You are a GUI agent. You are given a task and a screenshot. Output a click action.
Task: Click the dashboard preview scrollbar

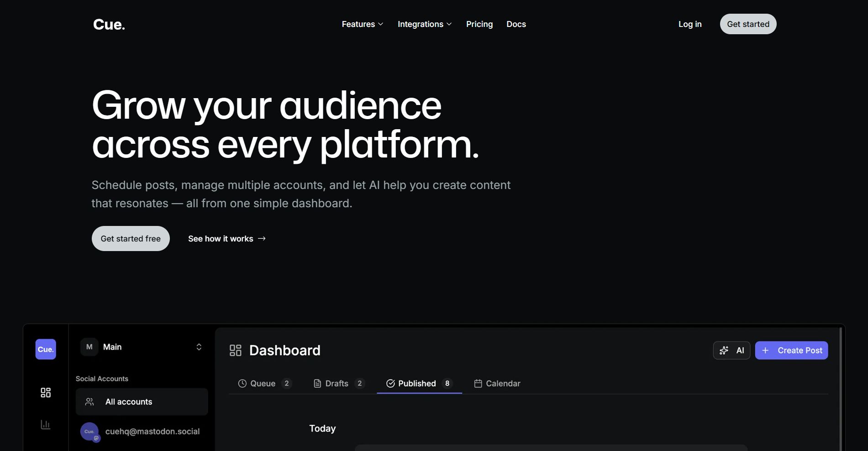841,389
